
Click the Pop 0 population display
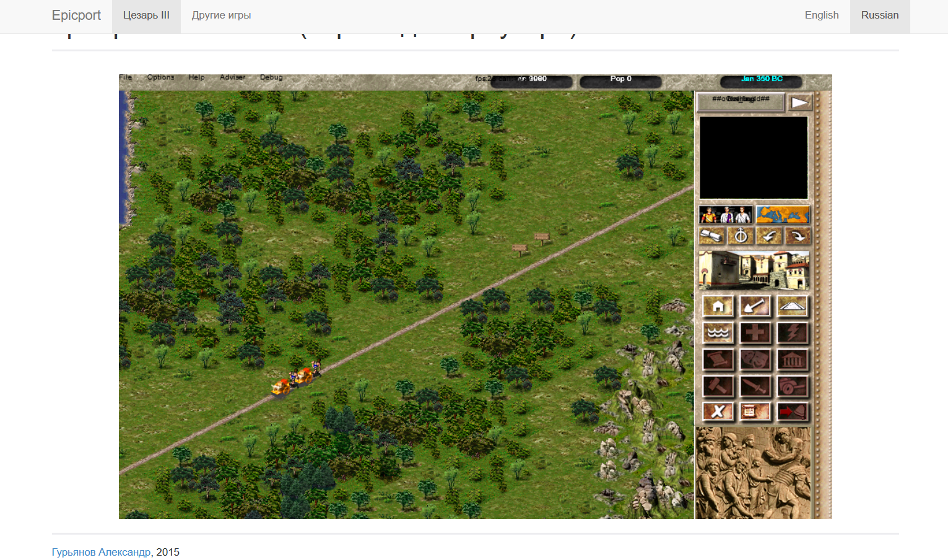620,80
